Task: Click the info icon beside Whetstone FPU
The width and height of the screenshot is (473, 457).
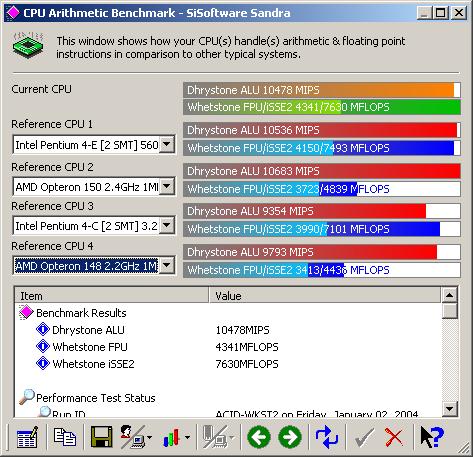Action: click(x=43, y=346)
